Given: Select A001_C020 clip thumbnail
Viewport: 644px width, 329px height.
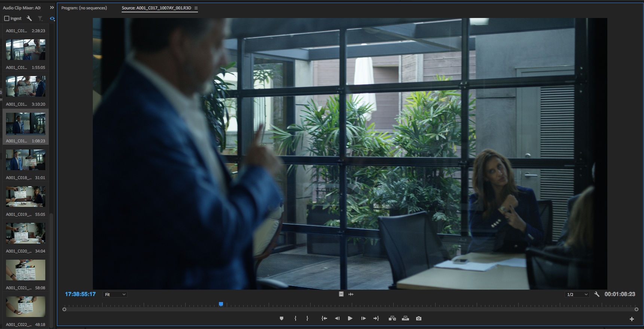Looking at the screenshot, I should click(25, 233).
